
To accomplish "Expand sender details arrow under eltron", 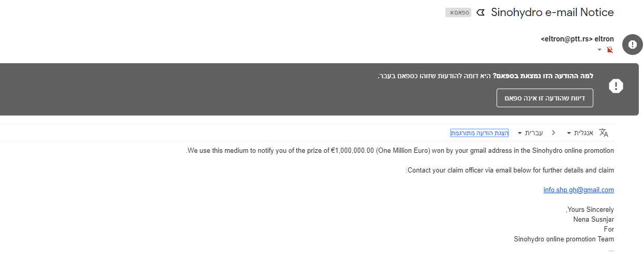I will click(600, 50).
